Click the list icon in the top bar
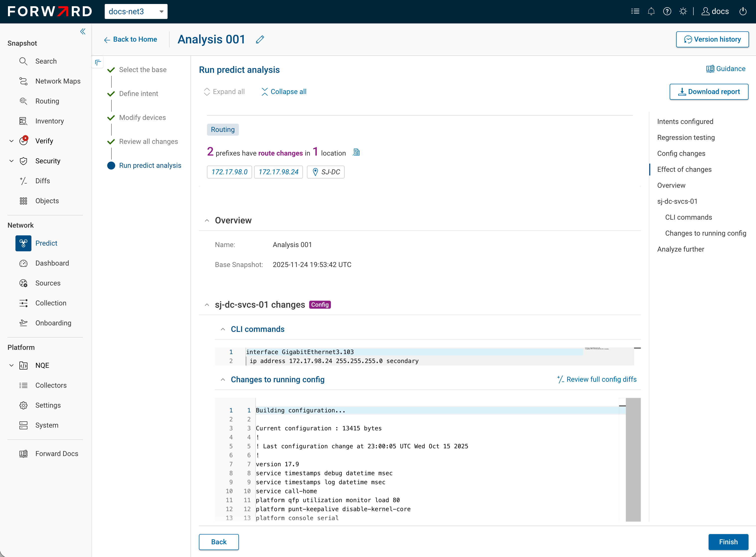Screen dimensions: 756x557 pos(635,11)
